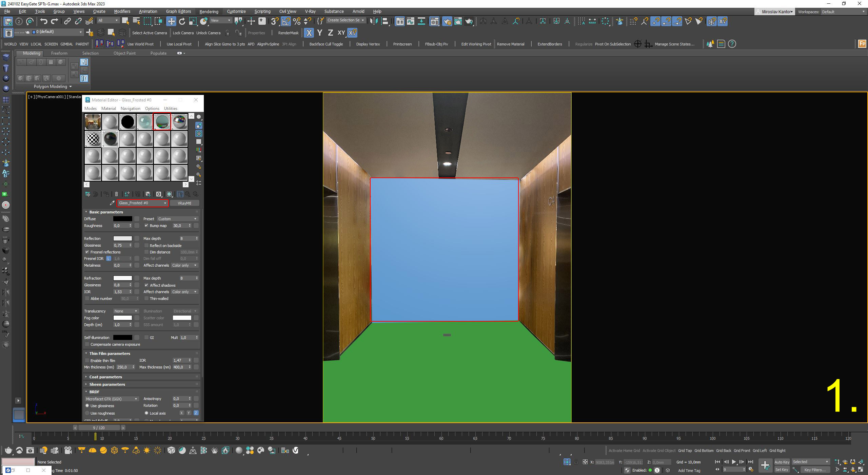
Task: Go to end of animation
Action: (x=751, y=462)
